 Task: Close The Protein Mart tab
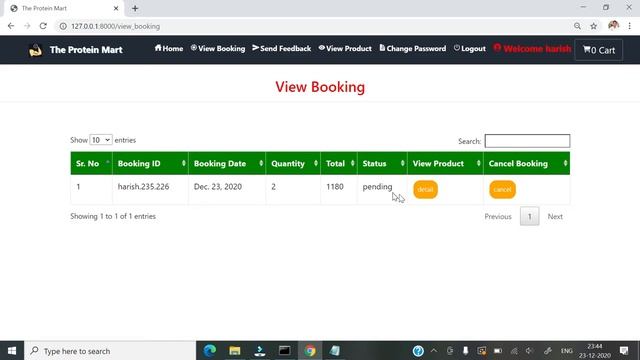pyautogui.click(x=116, y=8)
